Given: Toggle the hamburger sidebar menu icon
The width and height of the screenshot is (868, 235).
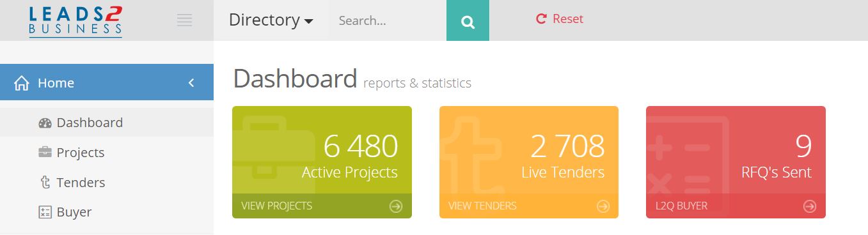Looking at the screenshot, I should tap(184, 20).
